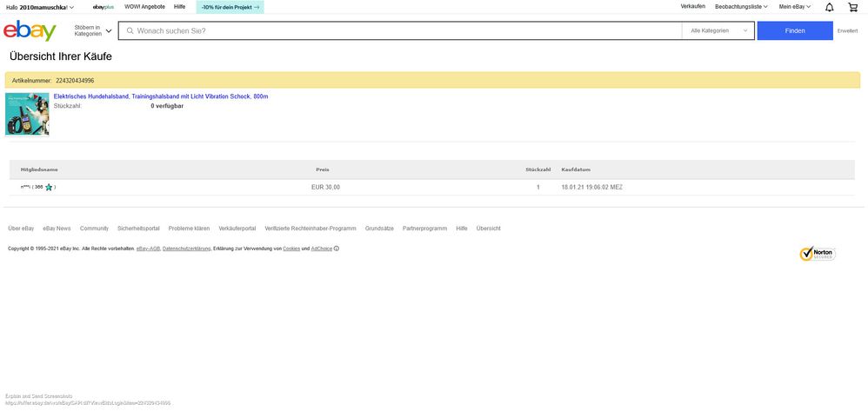Select the Artikelnummer 224320434996
This screenshot has height=411, width=868.
pyautogui.click(x=75, y=81)
